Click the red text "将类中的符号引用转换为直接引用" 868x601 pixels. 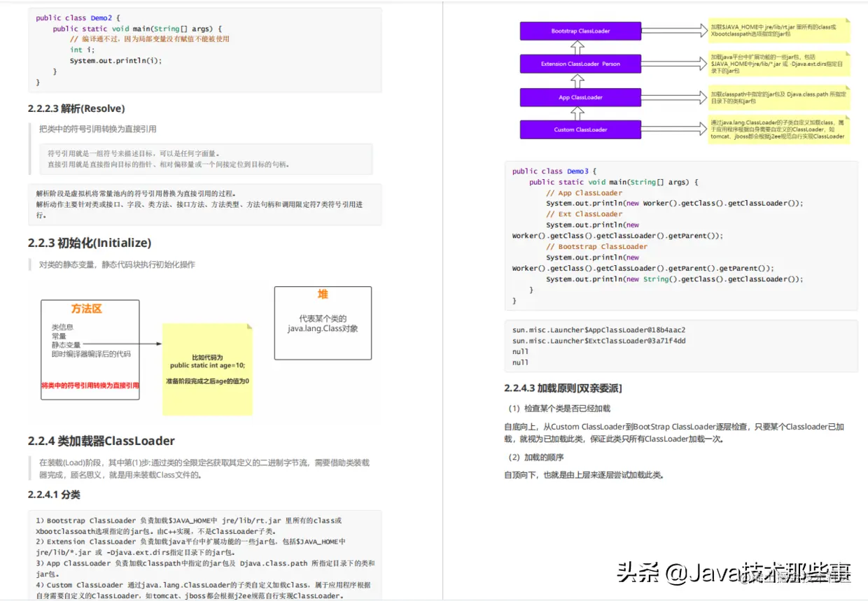(x=90, y=385)
